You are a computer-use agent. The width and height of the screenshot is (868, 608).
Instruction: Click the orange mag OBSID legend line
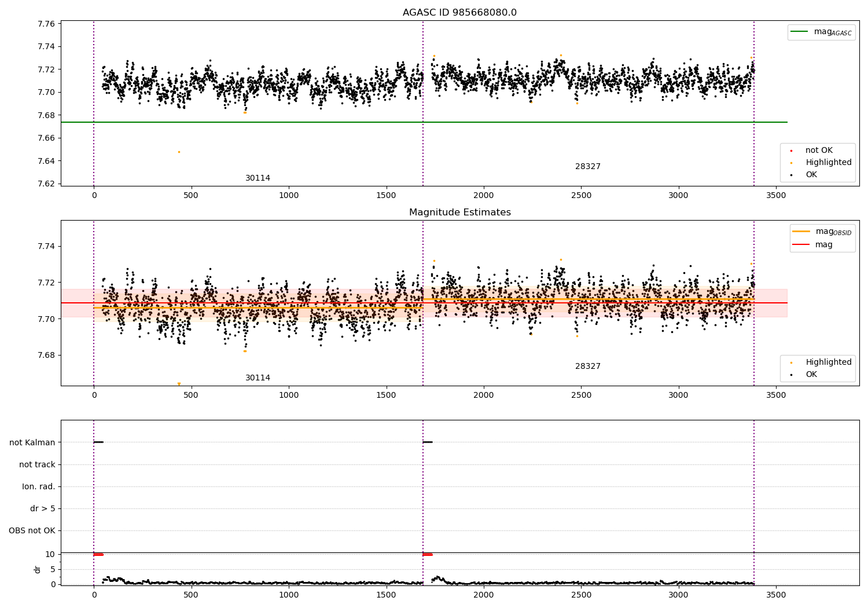801,232
